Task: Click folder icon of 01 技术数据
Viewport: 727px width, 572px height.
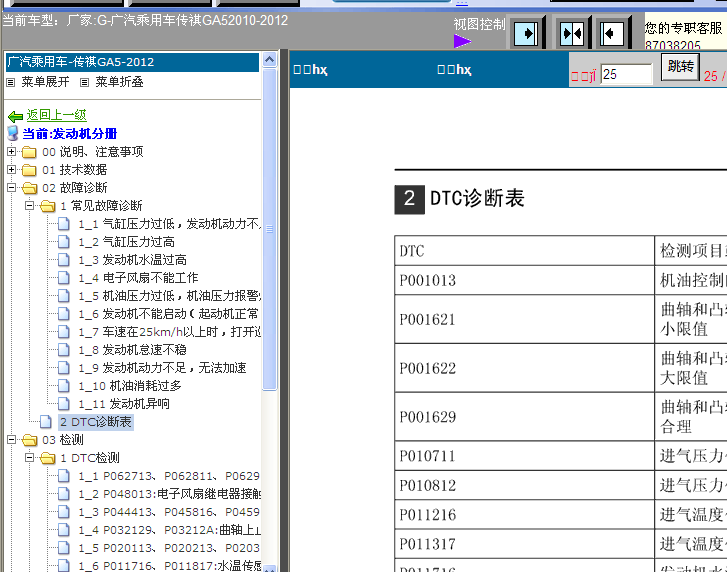Action: [x=29, y=170]
